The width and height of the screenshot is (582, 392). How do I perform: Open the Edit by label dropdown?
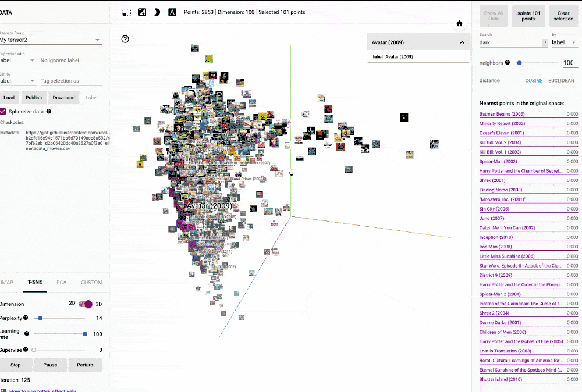17,81
